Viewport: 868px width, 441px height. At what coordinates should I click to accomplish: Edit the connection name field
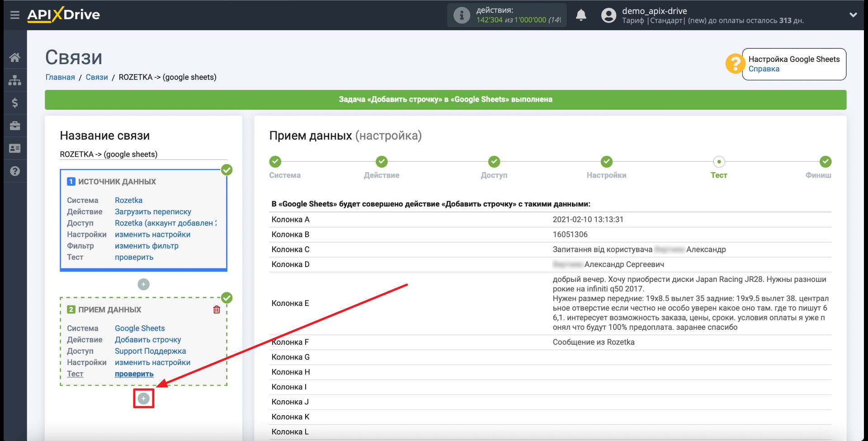click(143, 155)
